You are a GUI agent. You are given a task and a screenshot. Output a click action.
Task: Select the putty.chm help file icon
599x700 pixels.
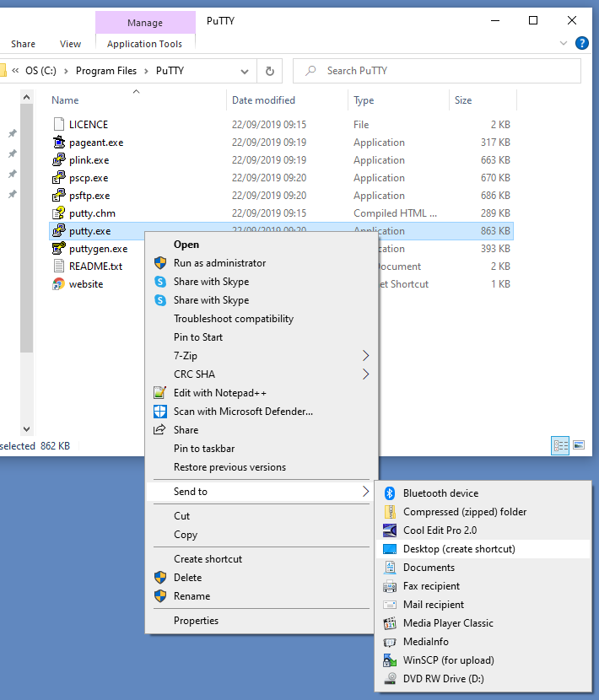(58, 213)
